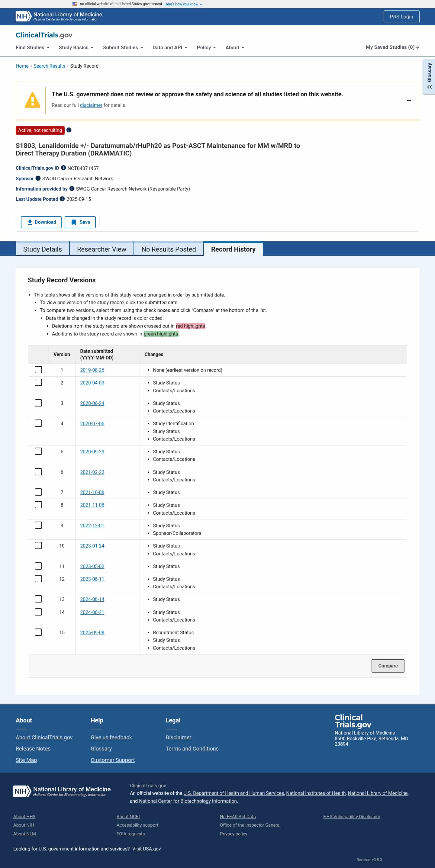Viewport: 435px width, 868px height.
Task: Expand the Here's how you know disclosure
Action: click(183, 4)
